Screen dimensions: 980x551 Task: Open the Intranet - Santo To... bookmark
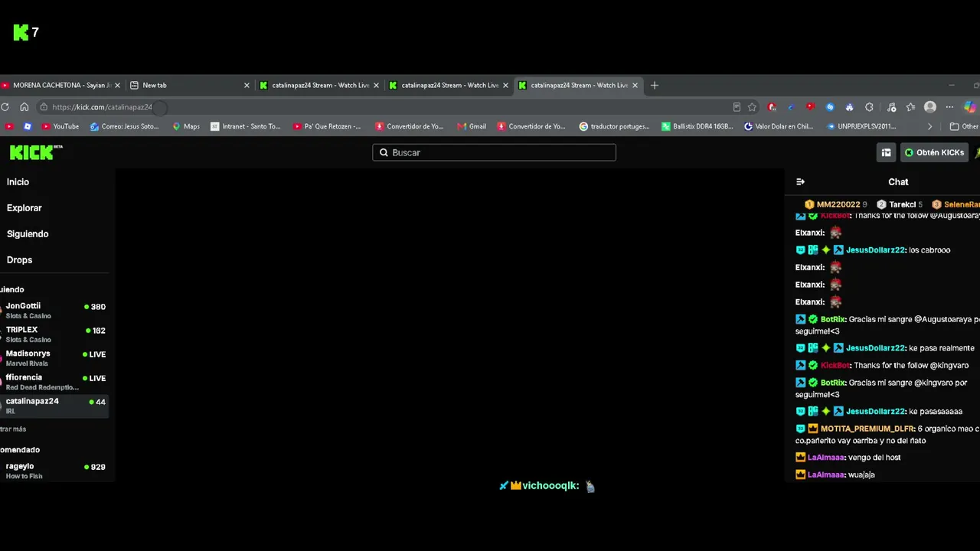tap(246, 126)
